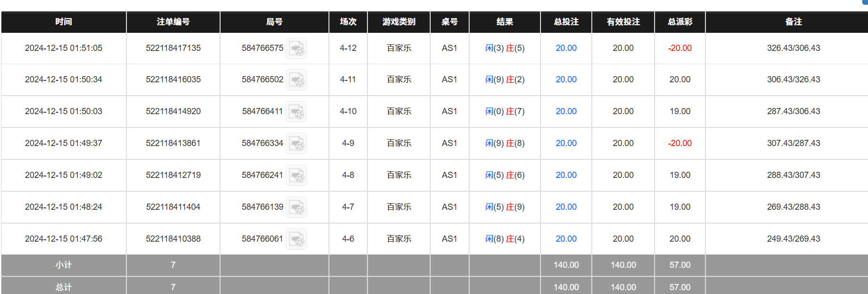Open replay icon next to 584766139
868x294 pixels.
296,207
